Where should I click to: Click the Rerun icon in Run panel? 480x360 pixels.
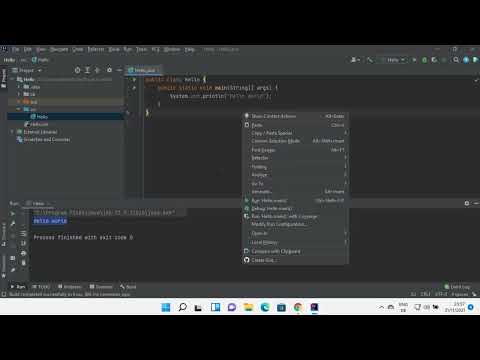pos(13,214)
